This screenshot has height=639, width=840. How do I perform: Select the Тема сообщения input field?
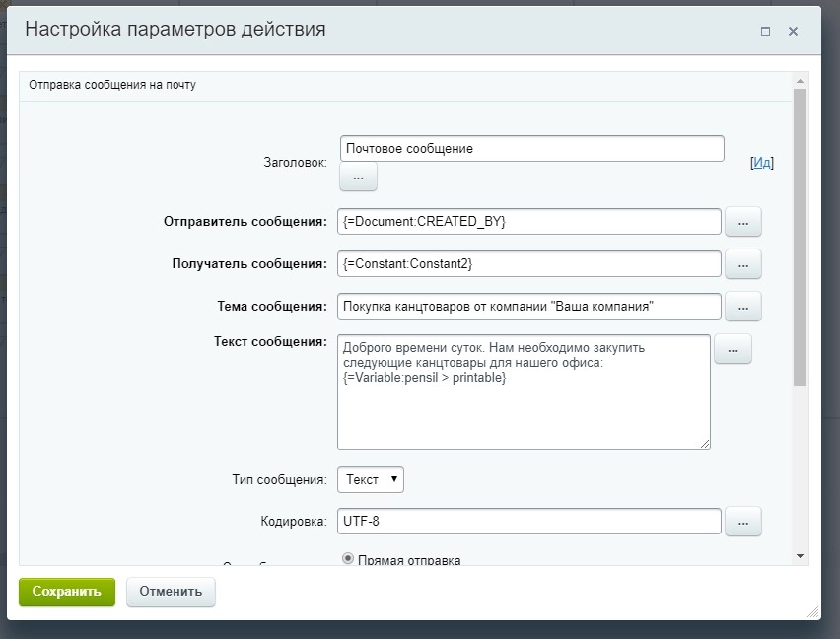pyautogui.click(x=529, y=306)
